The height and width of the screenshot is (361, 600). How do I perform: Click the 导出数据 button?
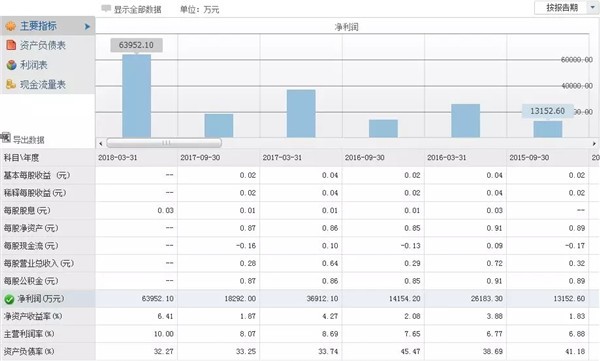point(23,139)
